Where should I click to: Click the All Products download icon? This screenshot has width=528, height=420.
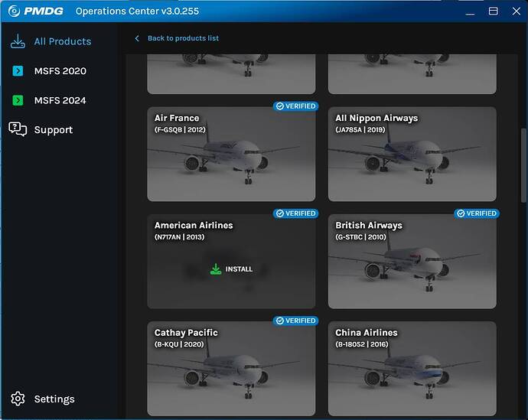tap(18, 41)
